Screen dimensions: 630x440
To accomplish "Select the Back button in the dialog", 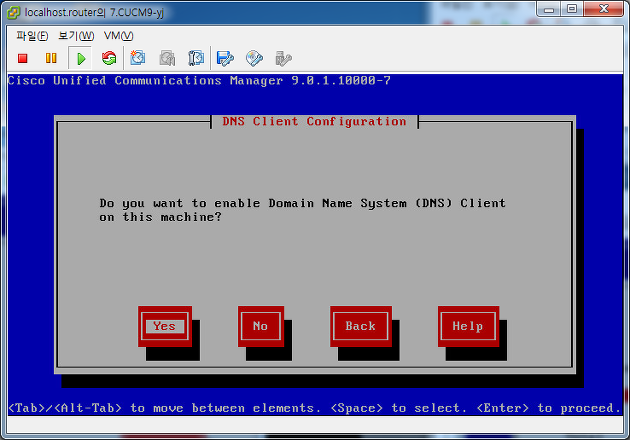I will tap(361, 326).
